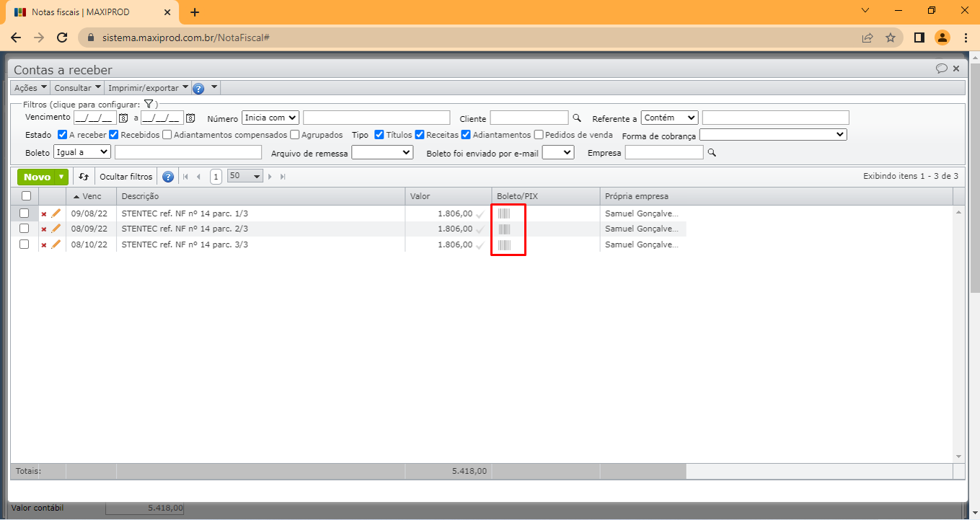Go to the first page of results
Screen dimensions: 980x520
tap(185, 177)
